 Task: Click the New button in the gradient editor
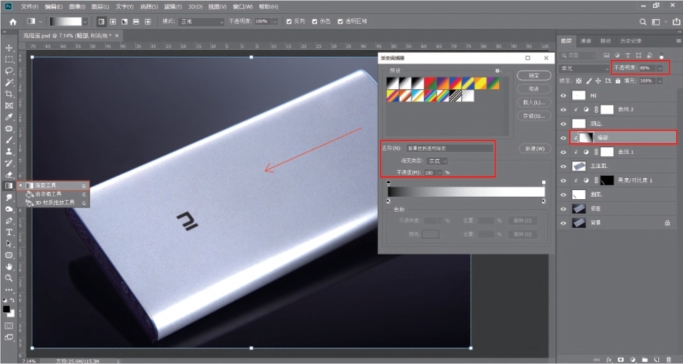click(534, 148)
